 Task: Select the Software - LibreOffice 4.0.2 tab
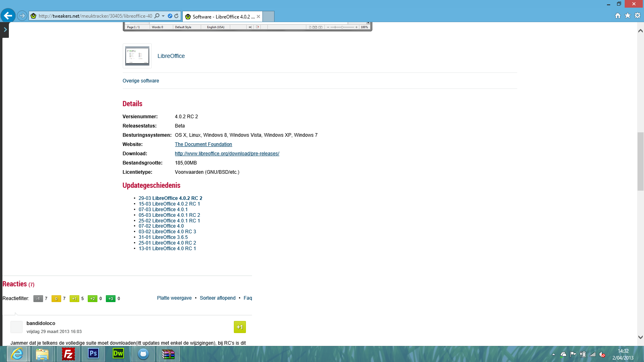[222, 16]
